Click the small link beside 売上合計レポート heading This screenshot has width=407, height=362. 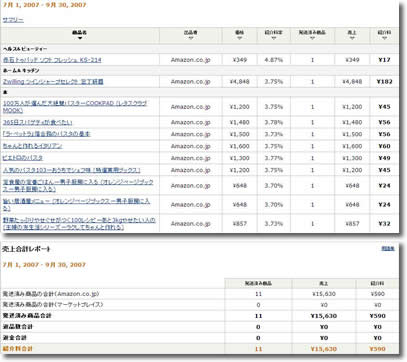[x=388, y=249]
